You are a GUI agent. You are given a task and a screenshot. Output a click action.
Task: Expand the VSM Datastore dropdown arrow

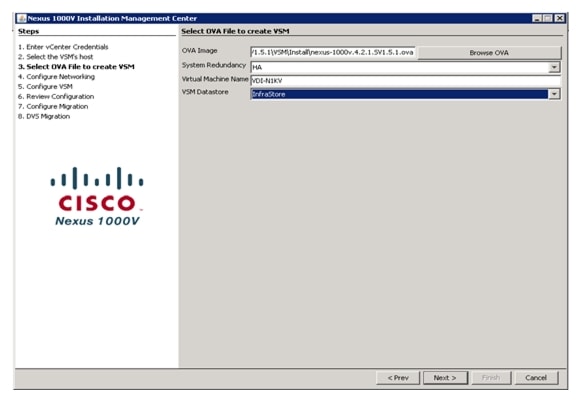(554, 94)
